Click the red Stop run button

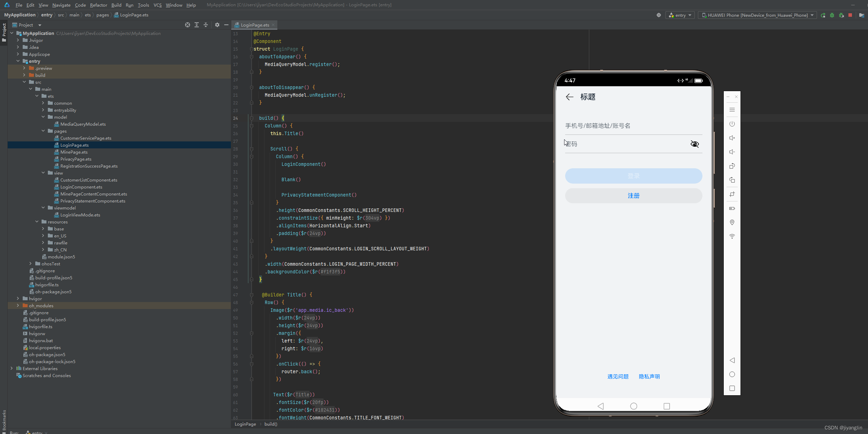click(850, 15)
